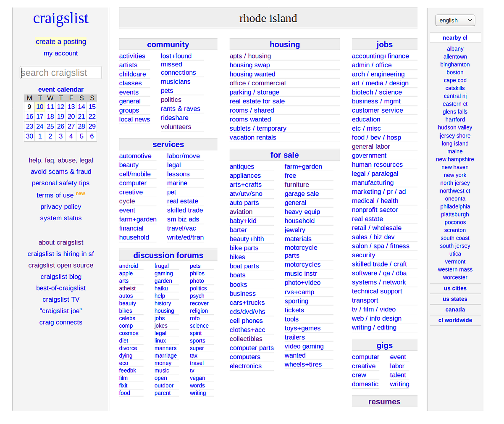504x424 pixels.
Task: Open the terms of use link
Action: [x=55, y=195]
